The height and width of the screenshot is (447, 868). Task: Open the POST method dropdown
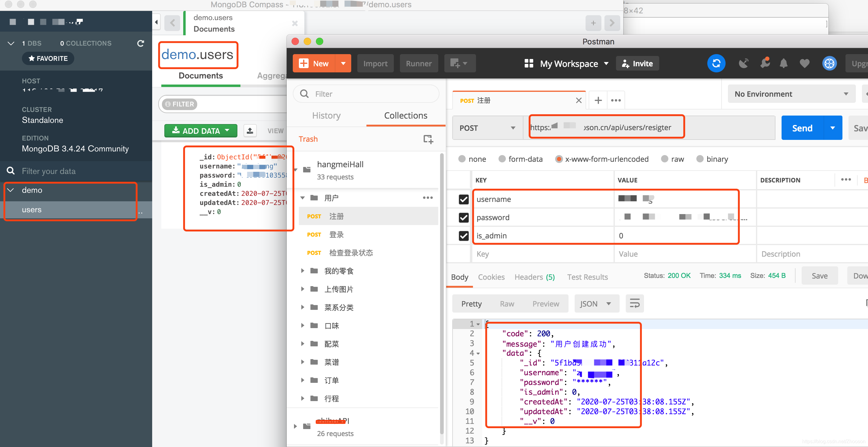[487, 128]
